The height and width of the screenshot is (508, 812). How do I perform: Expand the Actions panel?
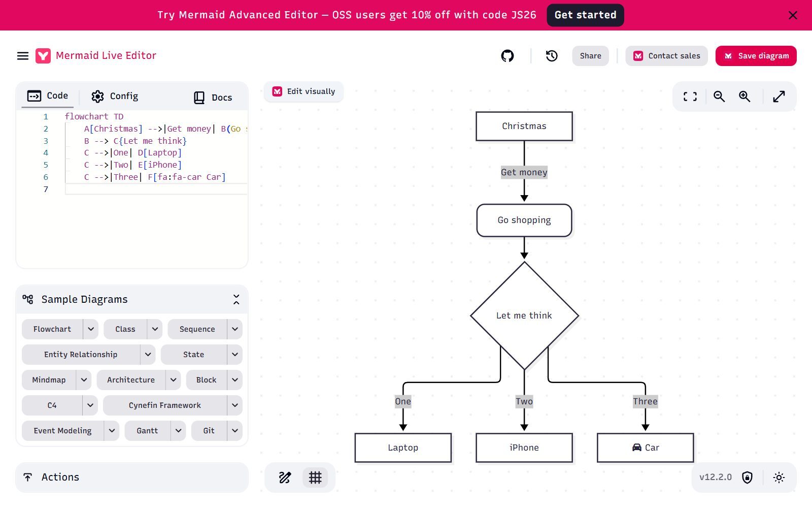pyautogui.click(x=132, y=477)
